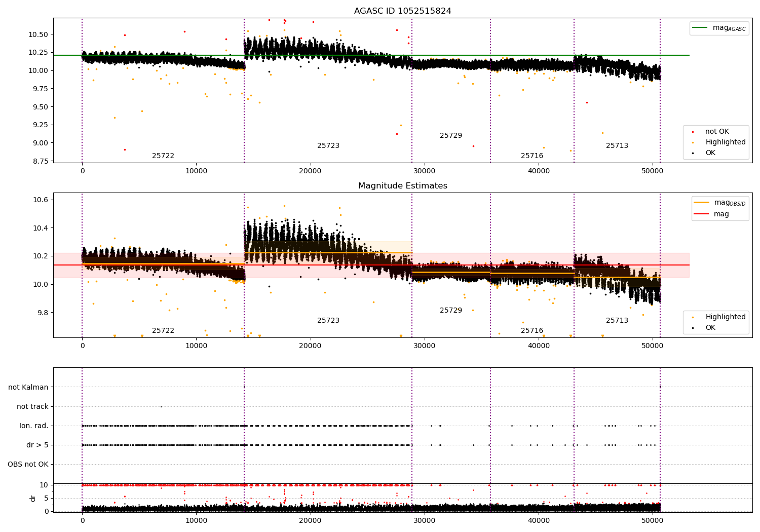Image resolution: width=760 pixels, height=532 pixels.
Task: Click the 8.75 y-tick in the top plot
Action: coord(41,161)
